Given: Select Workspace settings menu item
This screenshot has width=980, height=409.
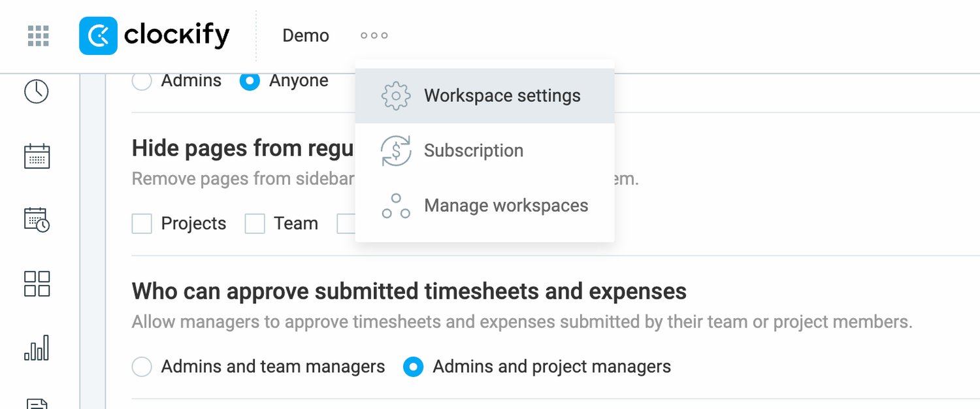Looking at the screenshot, I should (x=485, y=95).
